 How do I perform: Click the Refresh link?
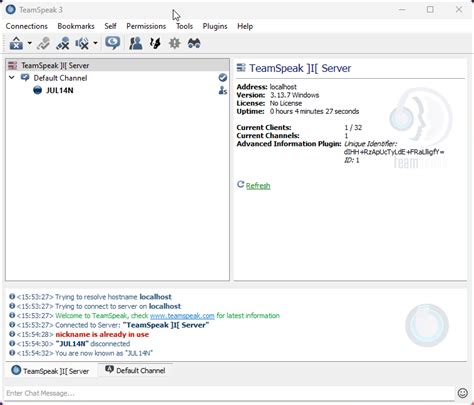(258, 186)
